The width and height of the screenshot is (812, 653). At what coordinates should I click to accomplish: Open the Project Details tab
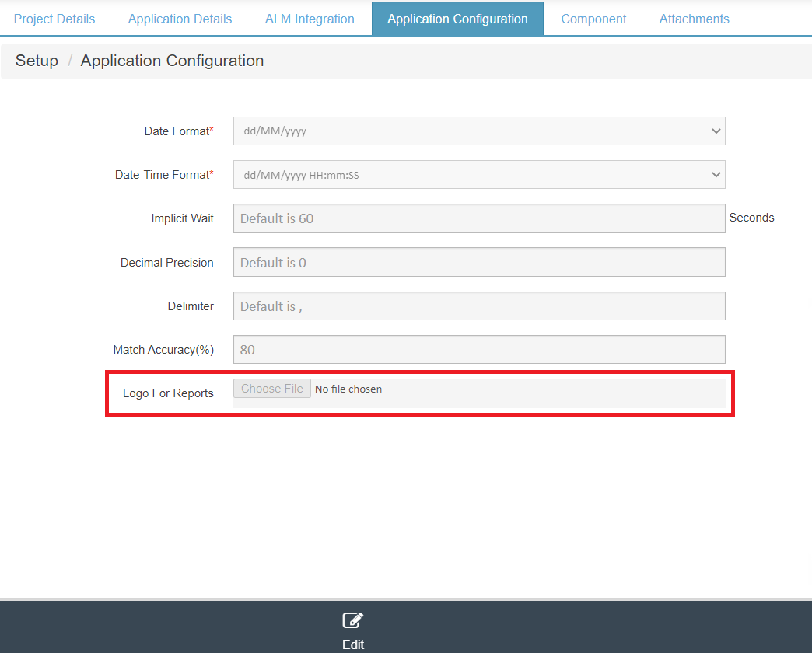54,19
